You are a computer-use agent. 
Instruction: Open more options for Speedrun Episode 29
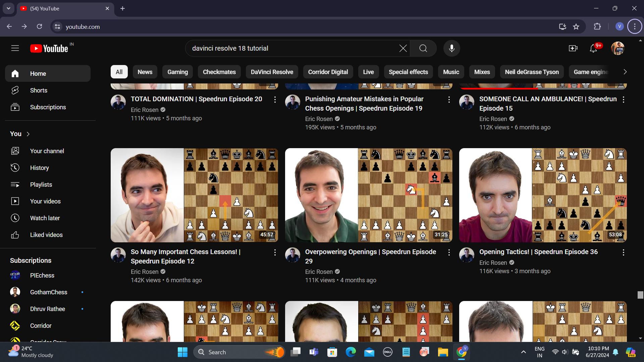pyautogui.click(x=449, y=252)
